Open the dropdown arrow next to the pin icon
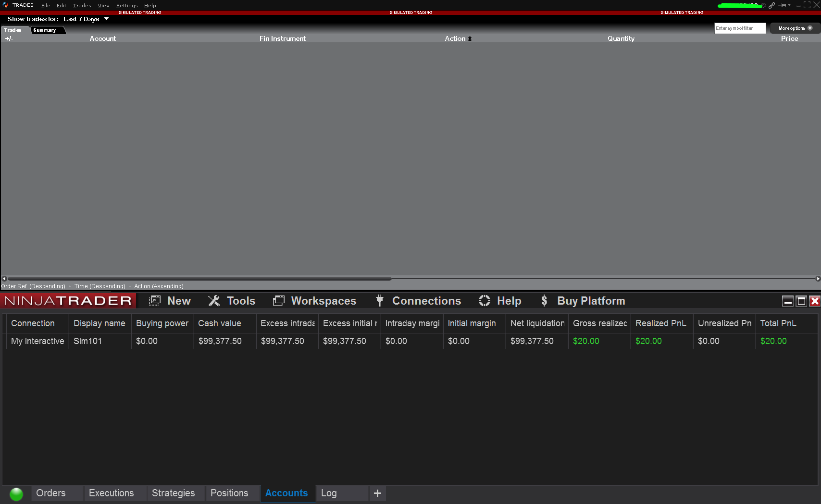The height and width of the screenshot is (504, 821). coord(790,5)
